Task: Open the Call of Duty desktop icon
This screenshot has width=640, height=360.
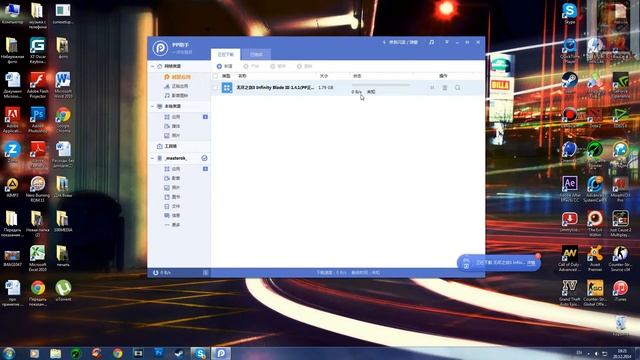Action: pyautogui.click(x=569, y=258)
